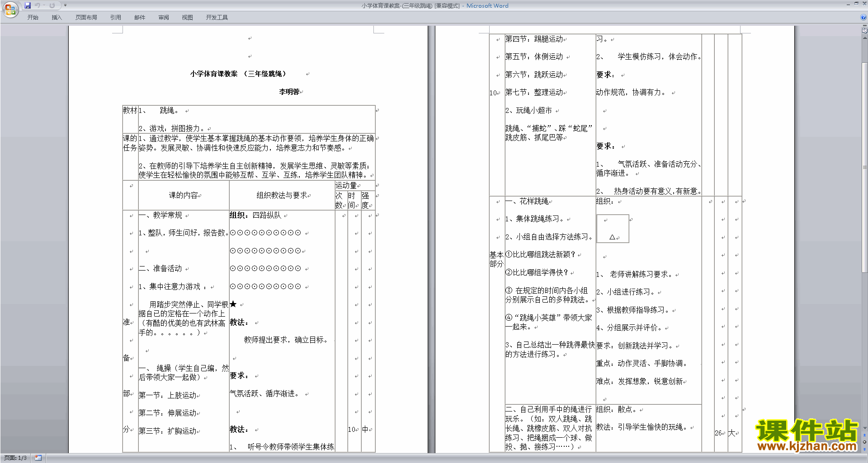The height and width of the screenshot is (463, 868).
Task: Click the vertical scrollbar down arrow
Action: 865,428
